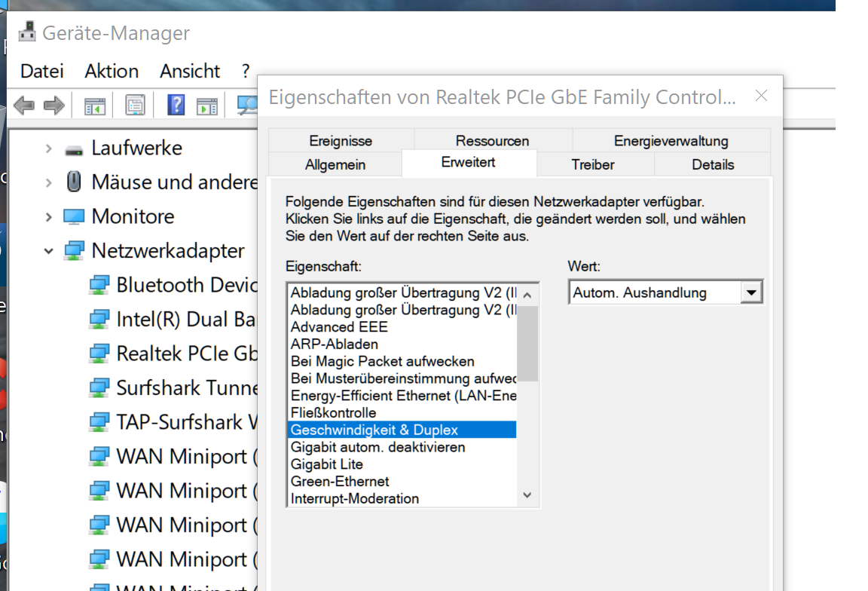Click the Mäuse mouse device icon

coord(74,182)
